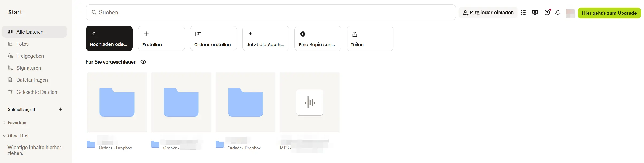Open the apps grid icon
The height and width of the screenshot is (163, 644).
(523, 13)
